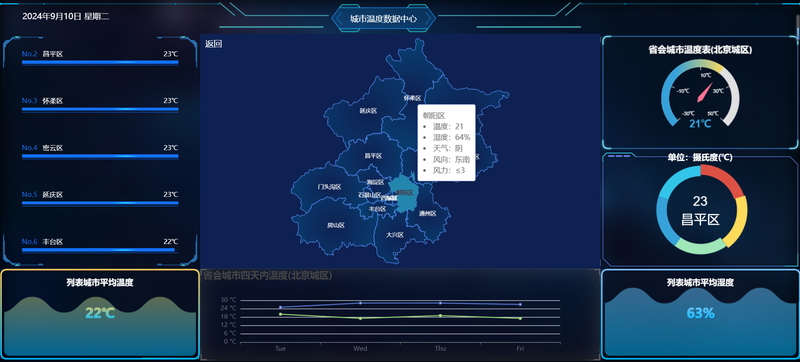Click the 城市温度数据中心 title banner

[x=384, y=19]
